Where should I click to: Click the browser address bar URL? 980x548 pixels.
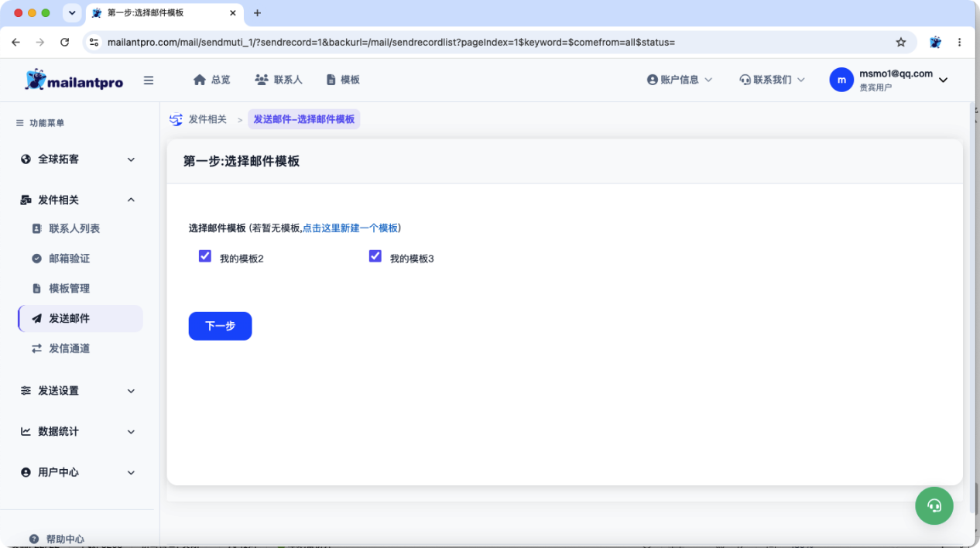391,43
